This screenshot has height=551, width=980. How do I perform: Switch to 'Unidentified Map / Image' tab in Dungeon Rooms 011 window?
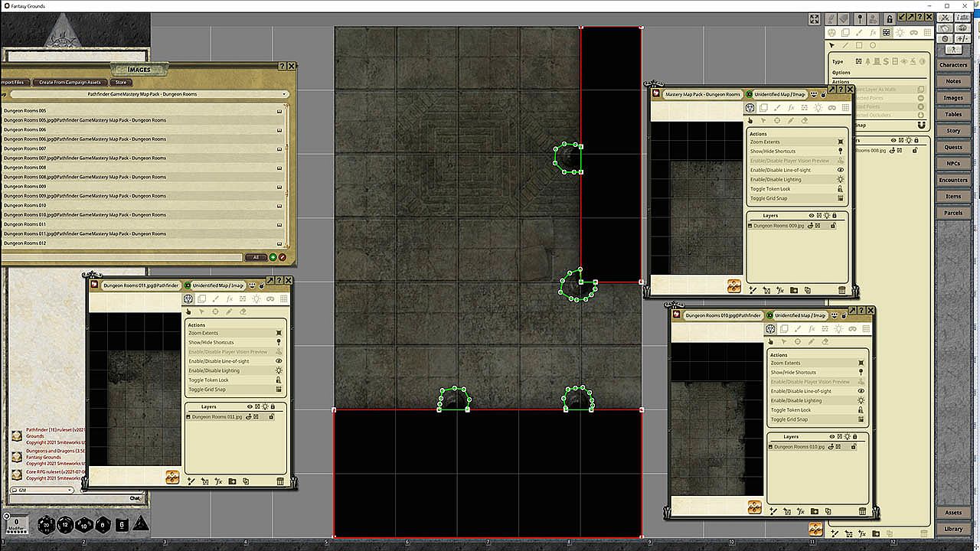[218, 285]
